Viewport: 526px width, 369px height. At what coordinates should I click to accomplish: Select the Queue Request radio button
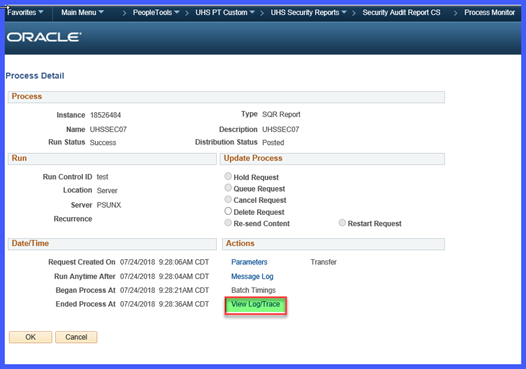[228, 188]
